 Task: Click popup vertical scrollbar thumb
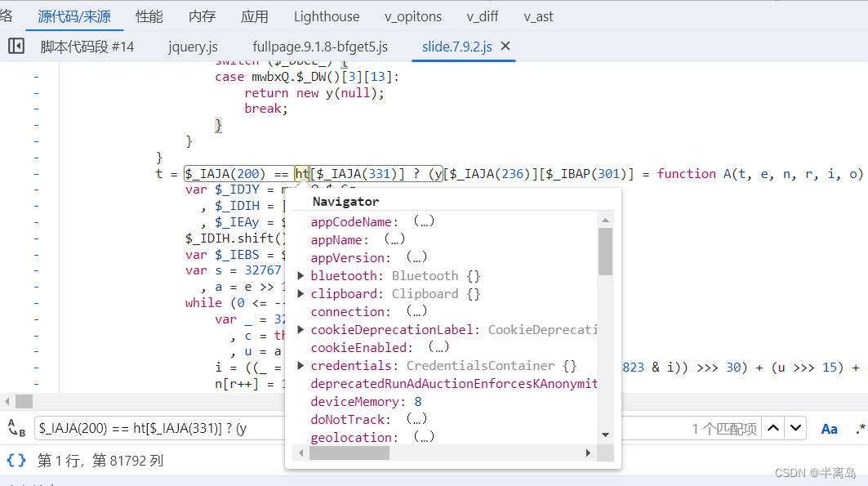click(x=605, y=252)
